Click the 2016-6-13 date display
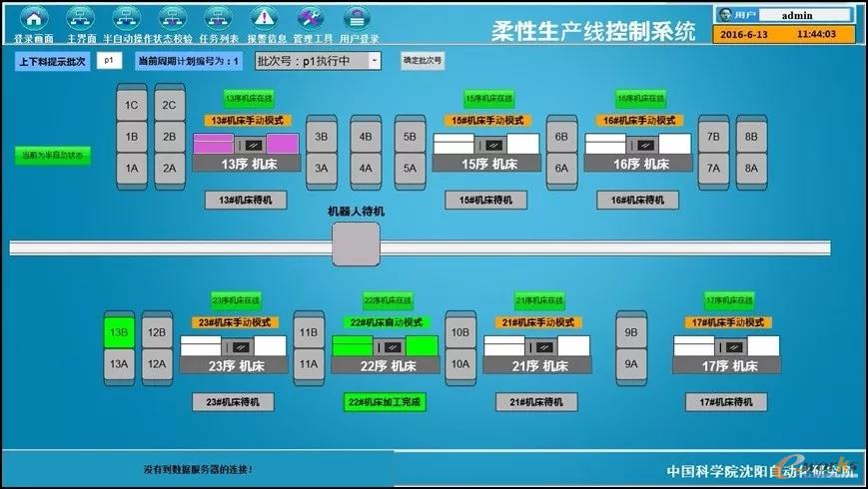868x489 pixels. click(x=744, y=34)
